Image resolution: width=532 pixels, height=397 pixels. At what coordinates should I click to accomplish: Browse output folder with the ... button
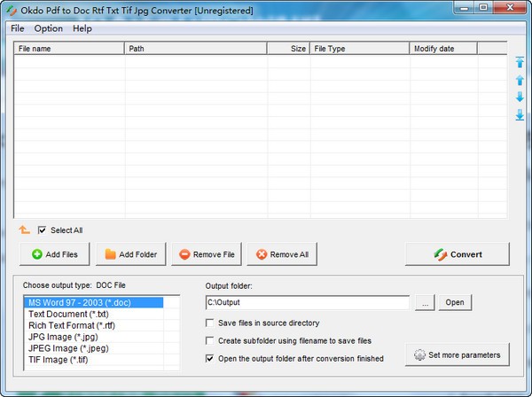tap(425, 302)
